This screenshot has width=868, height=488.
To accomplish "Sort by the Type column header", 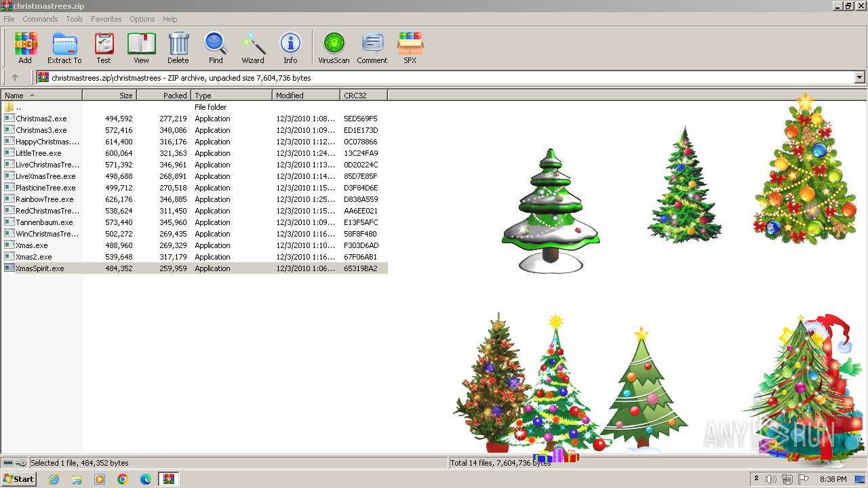I will click(231, 96).
